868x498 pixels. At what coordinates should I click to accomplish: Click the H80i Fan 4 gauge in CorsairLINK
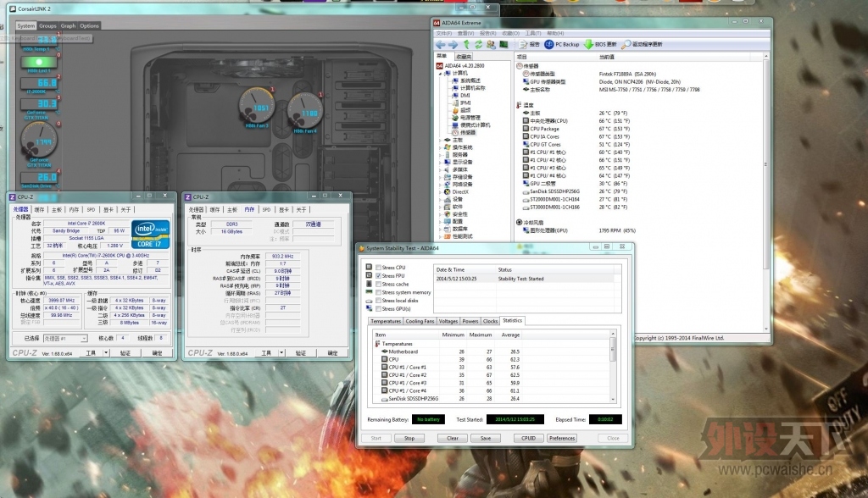[x=305, y=112]
